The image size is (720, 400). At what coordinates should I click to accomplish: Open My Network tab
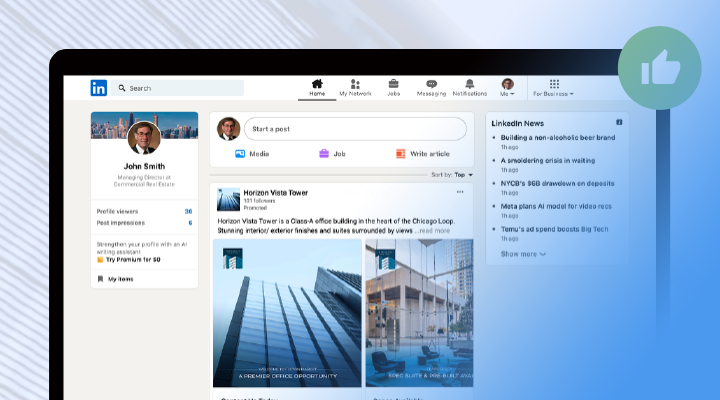coord(355,88)
